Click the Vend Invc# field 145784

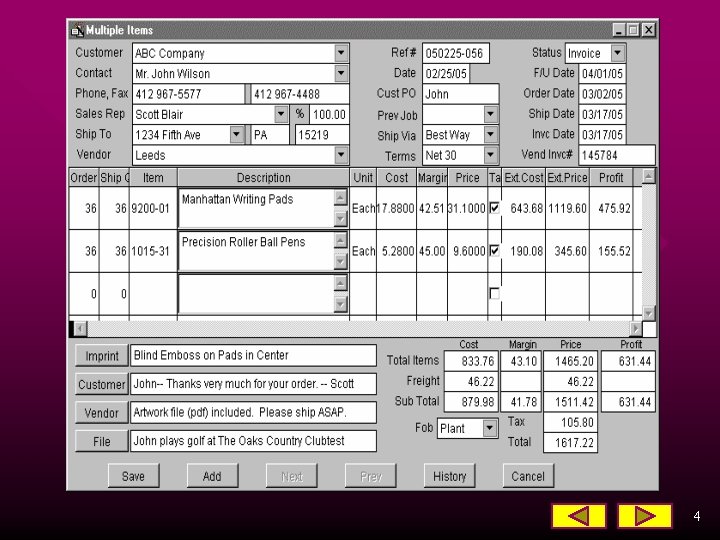point(617,155)
